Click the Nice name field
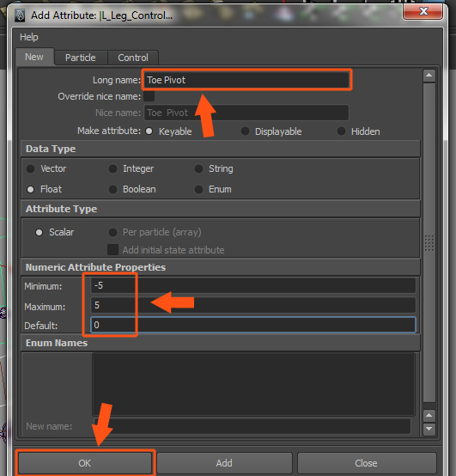The width and height of the screenshot is (456, 476). pos(246,113)
